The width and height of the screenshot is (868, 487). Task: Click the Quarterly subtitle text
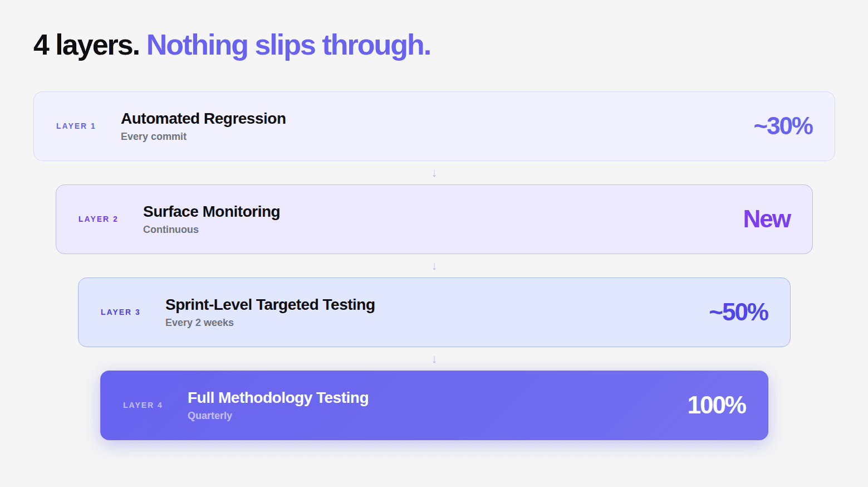pos(210,416)
